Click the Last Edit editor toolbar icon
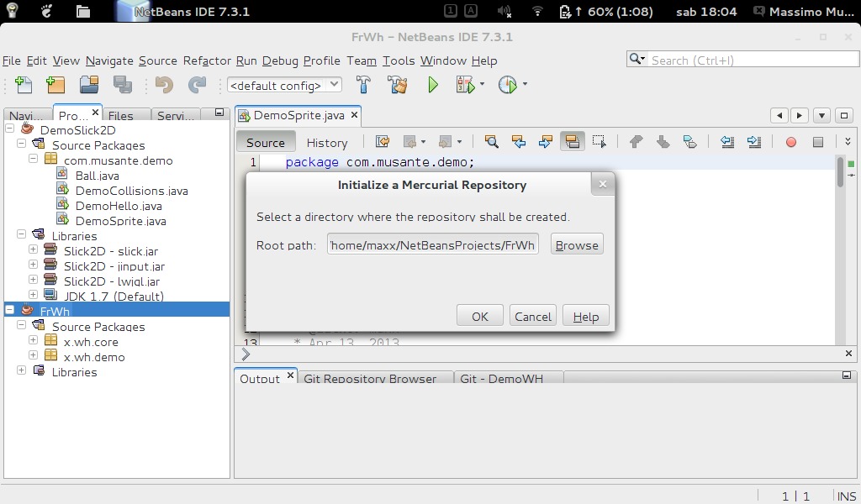861x504 pixels. (383, 142)
